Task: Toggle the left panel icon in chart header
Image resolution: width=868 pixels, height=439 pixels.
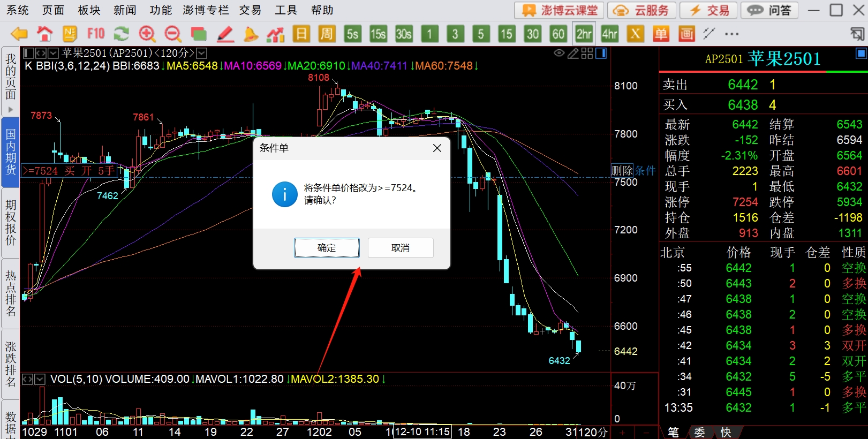Action: pos(28,53)
